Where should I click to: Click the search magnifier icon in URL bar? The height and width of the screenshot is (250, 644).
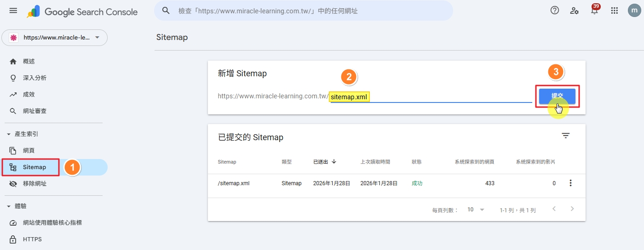(166, 11)
